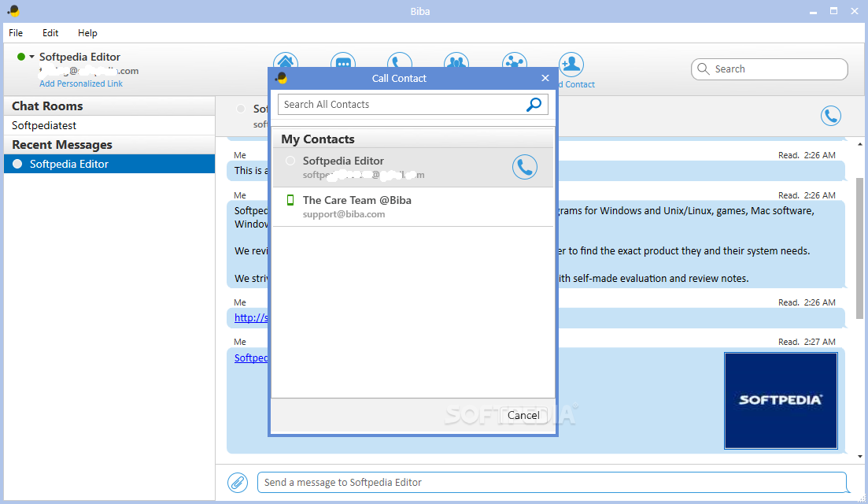
Task: Open the Home toolbar icon
Action: [286, 61]
